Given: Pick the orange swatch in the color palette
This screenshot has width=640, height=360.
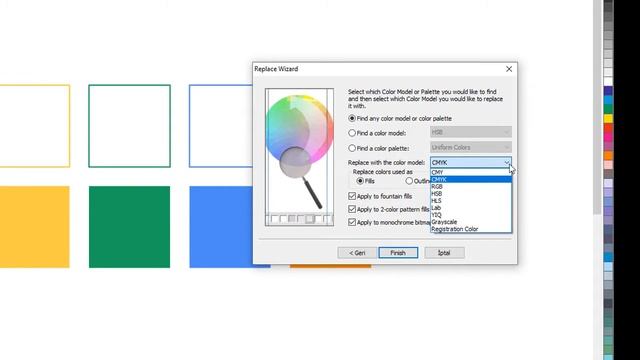Looking at the screenshot, I should [608, 156].
